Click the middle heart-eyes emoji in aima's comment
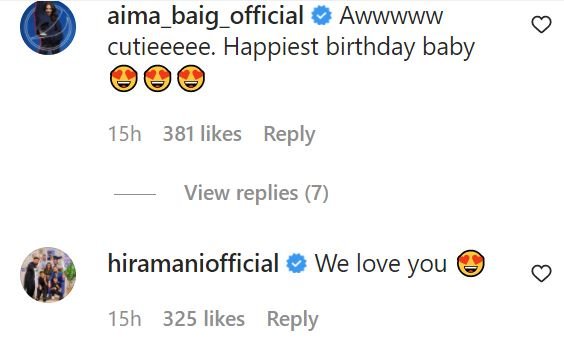 click(x=158, y=78)
